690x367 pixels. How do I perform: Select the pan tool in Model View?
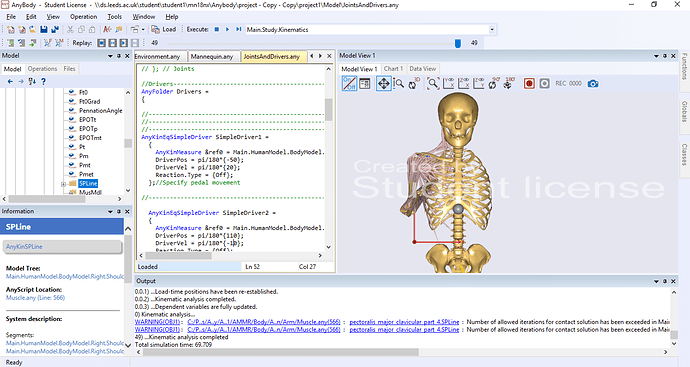384,84
